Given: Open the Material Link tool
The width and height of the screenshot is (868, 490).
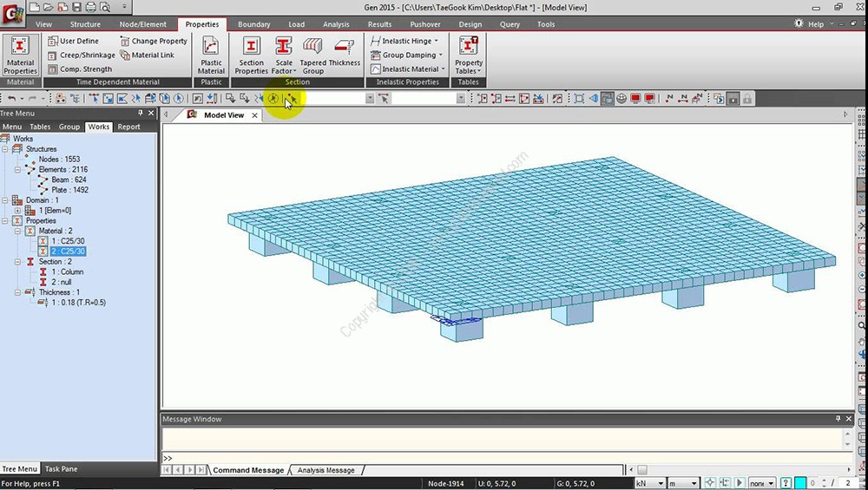Looking at the screenshot, I should pyautogui.click(x=148, y=55).
